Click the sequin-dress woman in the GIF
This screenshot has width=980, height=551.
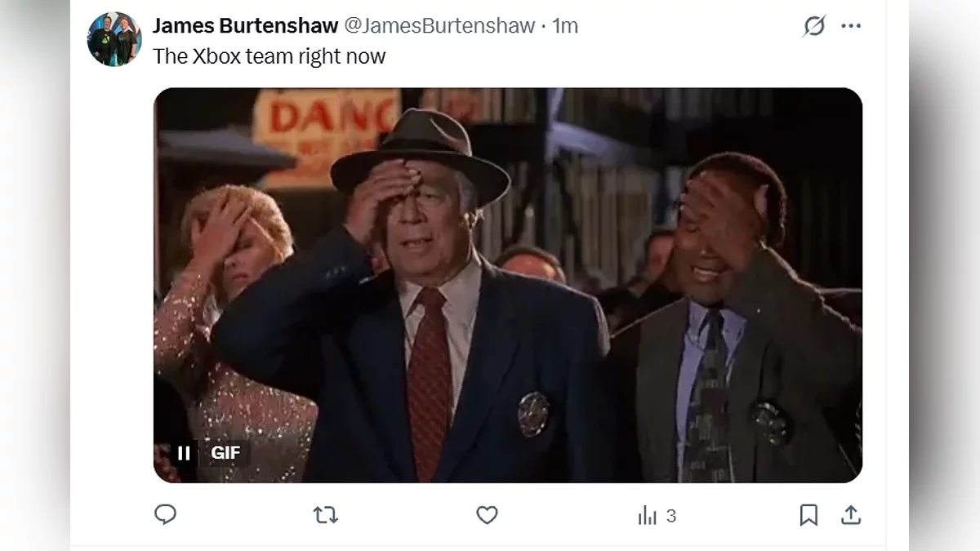tap(233, 335)
